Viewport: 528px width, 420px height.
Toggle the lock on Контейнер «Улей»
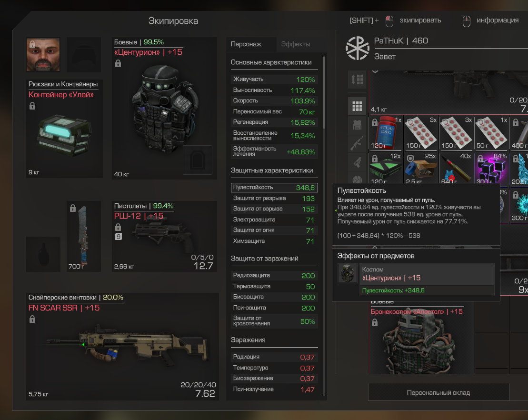tap(32, 106)
